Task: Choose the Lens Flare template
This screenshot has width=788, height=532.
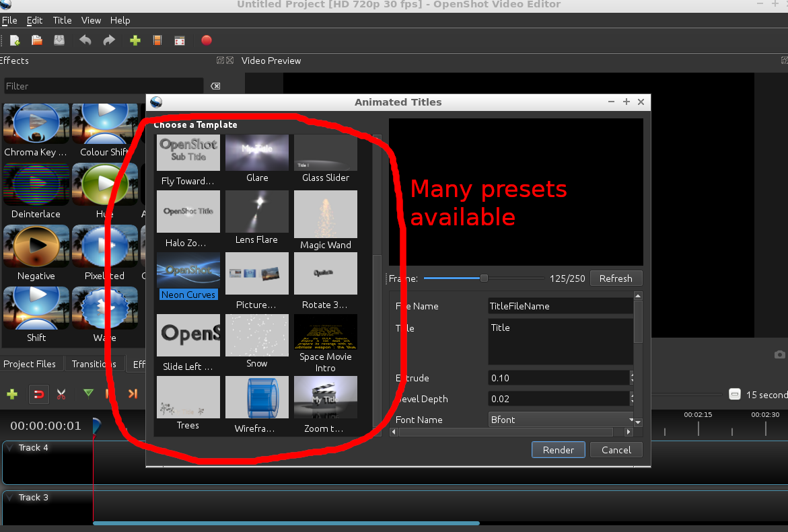Action: pyautogui.click(x=257, y=218)
